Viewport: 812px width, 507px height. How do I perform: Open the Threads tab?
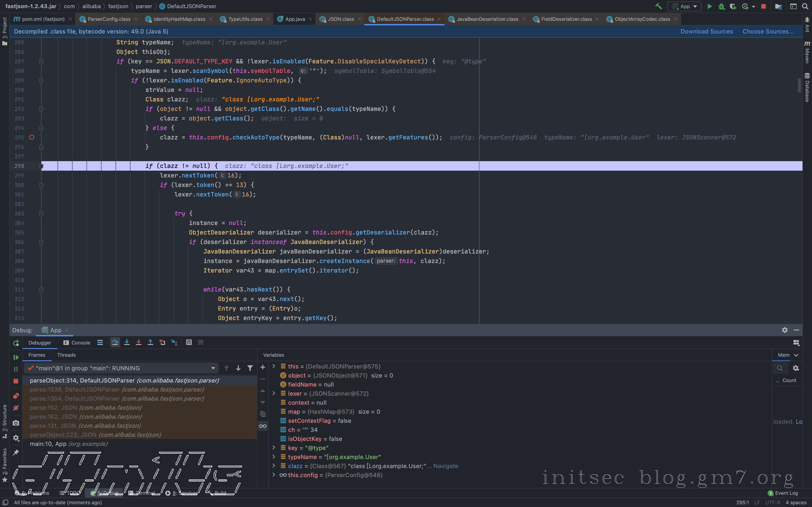coord(66,355)
